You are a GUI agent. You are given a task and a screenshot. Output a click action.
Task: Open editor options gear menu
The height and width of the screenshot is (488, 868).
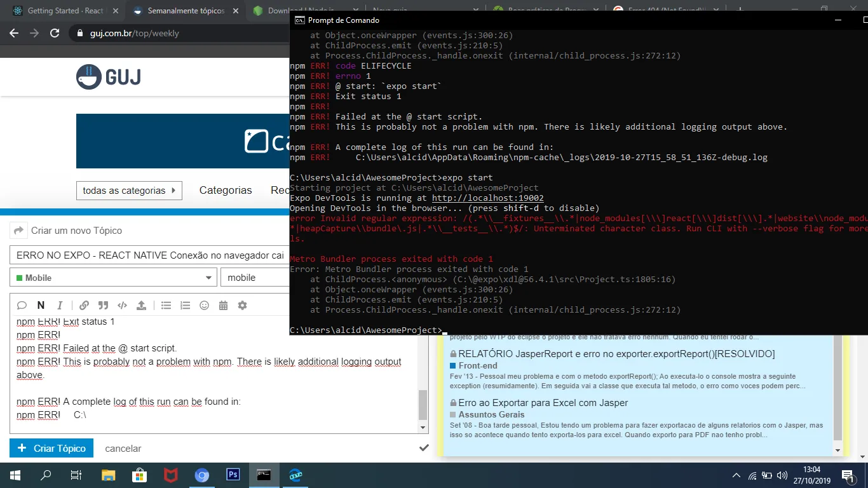click(x=242, y=306)
